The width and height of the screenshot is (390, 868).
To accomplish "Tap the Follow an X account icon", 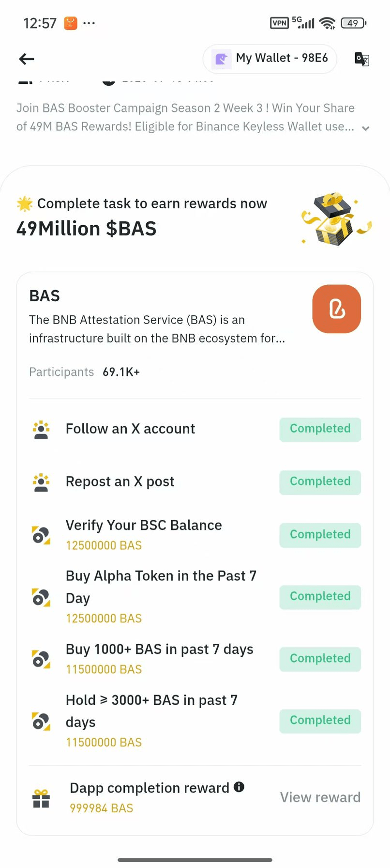I will click(41, 429).
